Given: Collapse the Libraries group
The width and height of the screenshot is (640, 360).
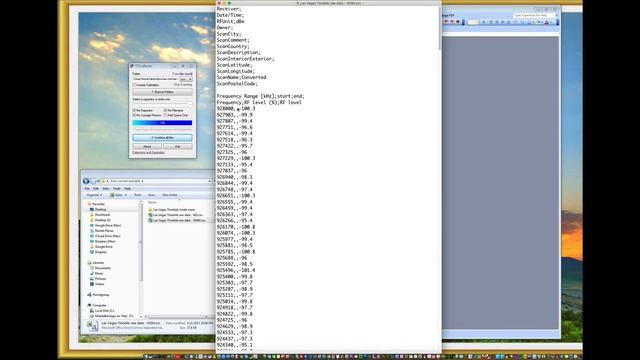Looking at the screenshot, I should click(x=96, y=263).
